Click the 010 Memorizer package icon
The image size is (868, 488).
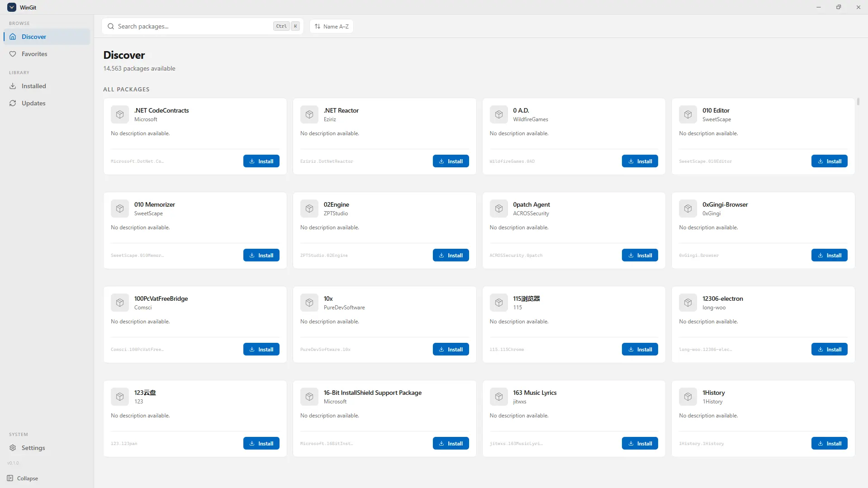click(x=120, y=208)
